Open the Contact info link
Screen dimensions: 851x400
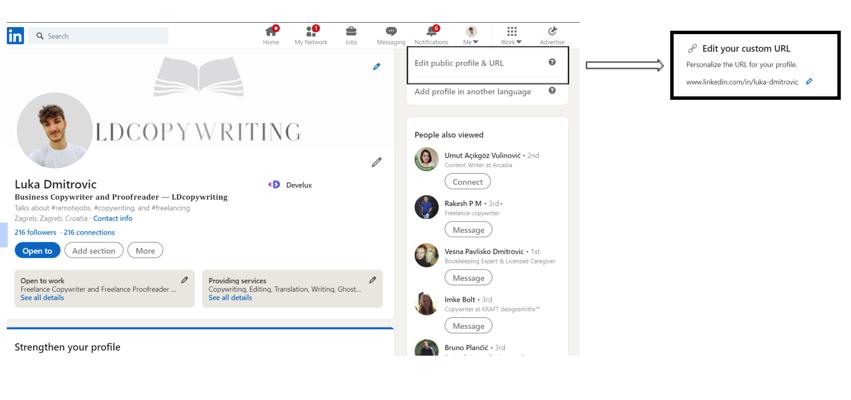113,218
